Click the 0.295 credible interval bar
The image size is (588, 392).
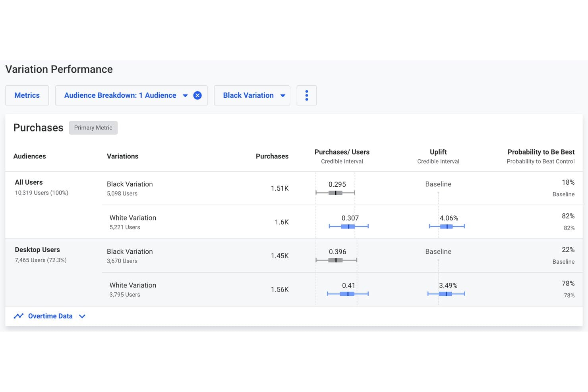335,193
